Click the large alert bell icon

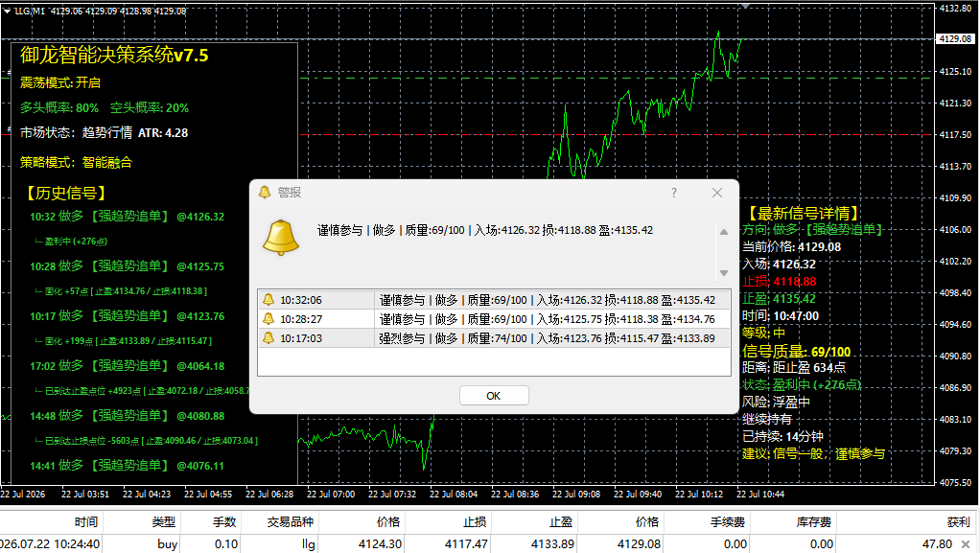point(281,238)
